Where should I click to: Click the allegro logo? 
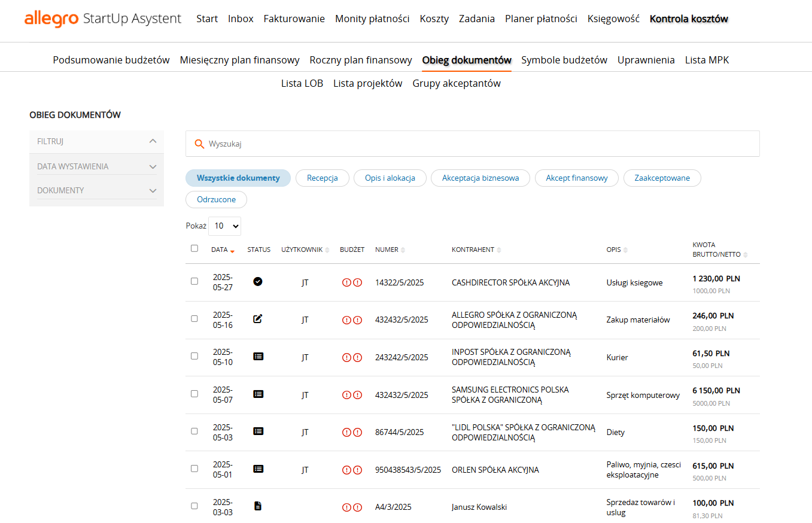click(x=51, y=19)
